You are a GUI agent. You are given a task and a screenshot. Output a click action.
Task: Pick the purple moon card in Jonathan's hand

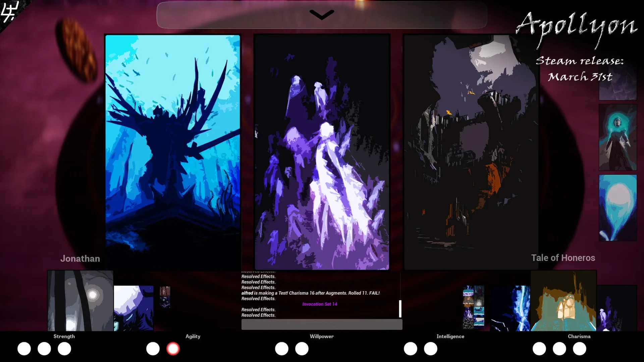pos(133,308)
